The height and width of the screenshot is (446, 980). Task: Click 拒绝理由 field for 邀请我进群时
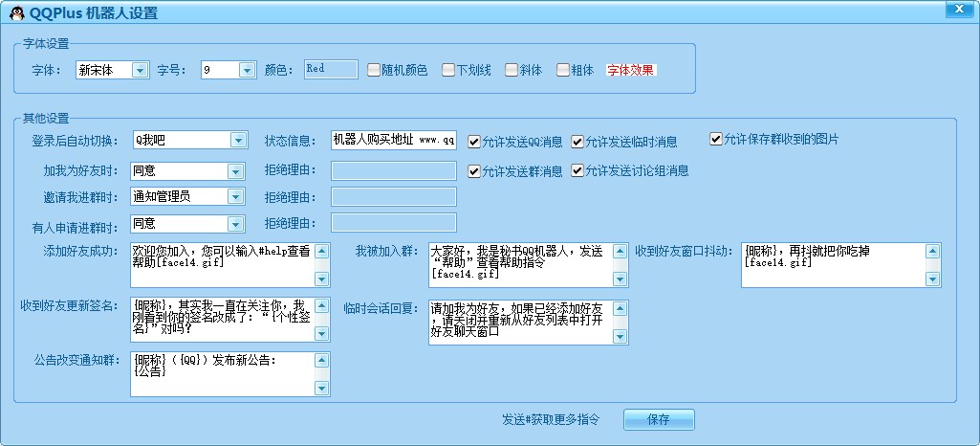tap(394, 196)
